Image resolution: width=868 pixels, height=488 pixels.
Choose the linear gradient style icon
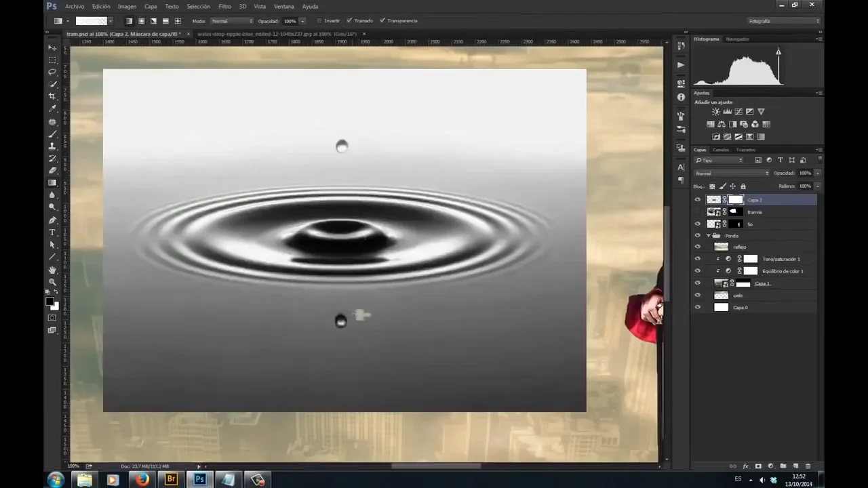(x=129, y=21)
